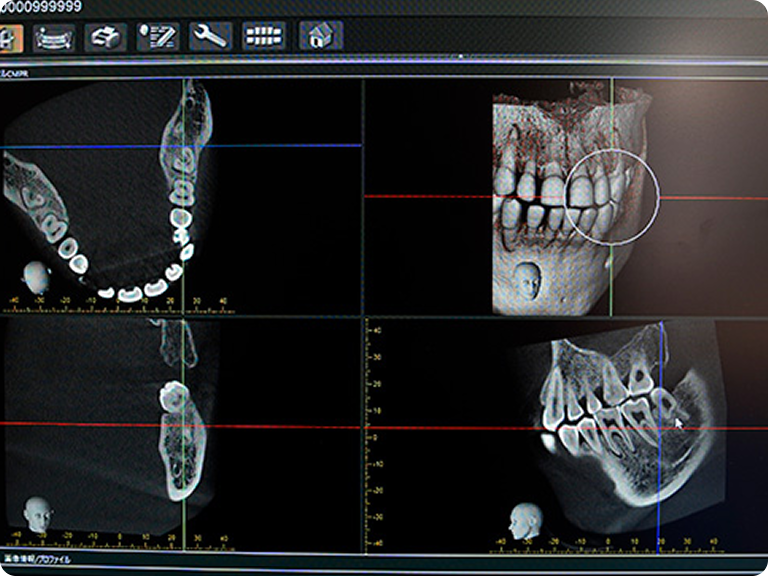The width and height of the screenshot is (768, 576).
Task: Click the printer icon in toolbar
Action: 104,38
